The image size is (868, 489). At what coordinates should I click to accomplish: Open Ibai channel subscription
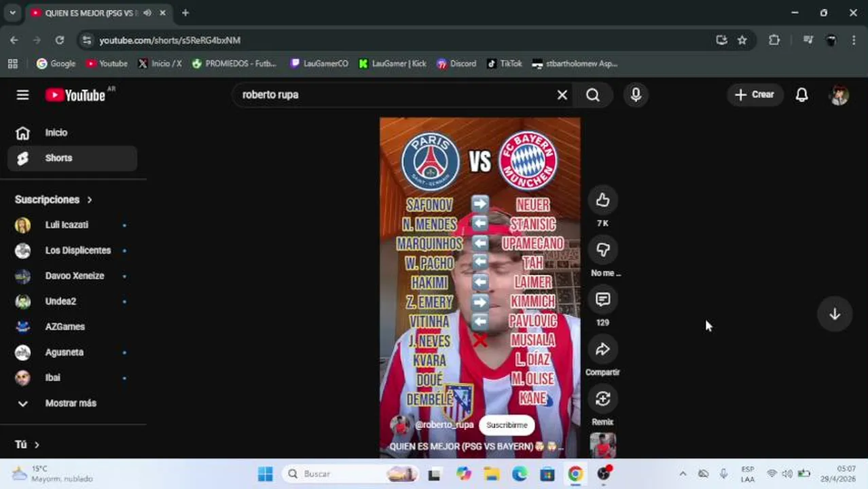pyautogui.click(x=72, y=378)
